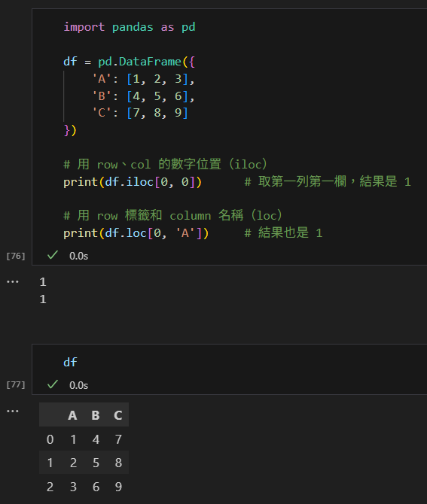This screenshot has width=427, height=504.
Task: Open output options menu for cell 77
Action: tap(13, 411)
